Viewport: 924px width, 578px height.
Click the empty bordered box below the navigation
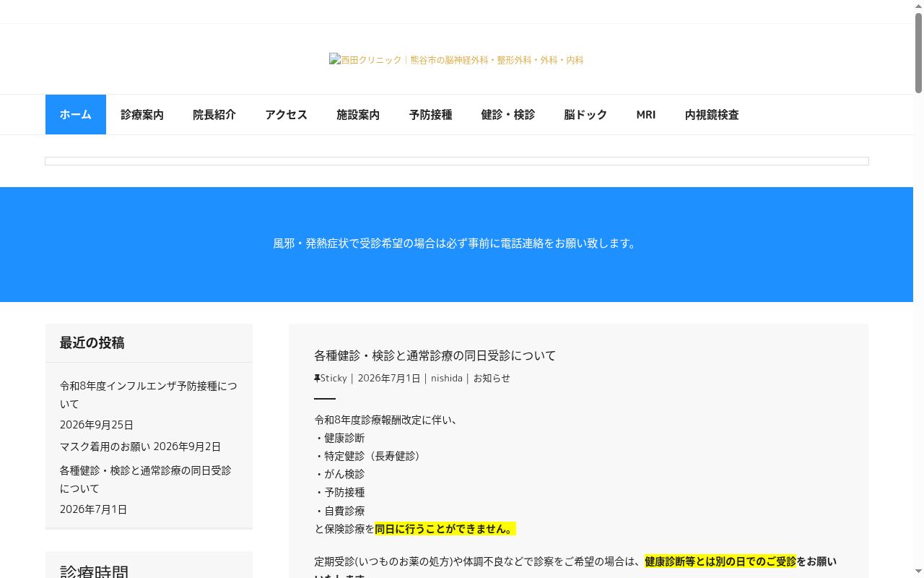tap(457, 161)
